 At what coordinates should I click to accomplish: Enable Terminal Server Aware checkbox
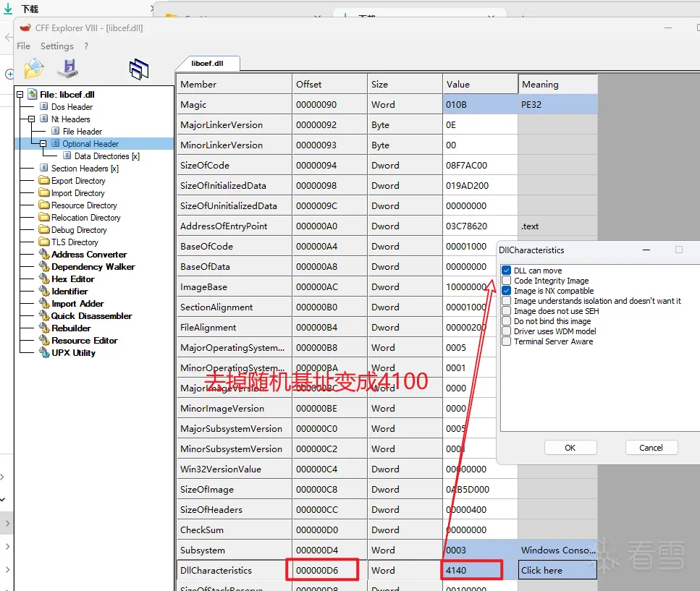tap(506, 341)
